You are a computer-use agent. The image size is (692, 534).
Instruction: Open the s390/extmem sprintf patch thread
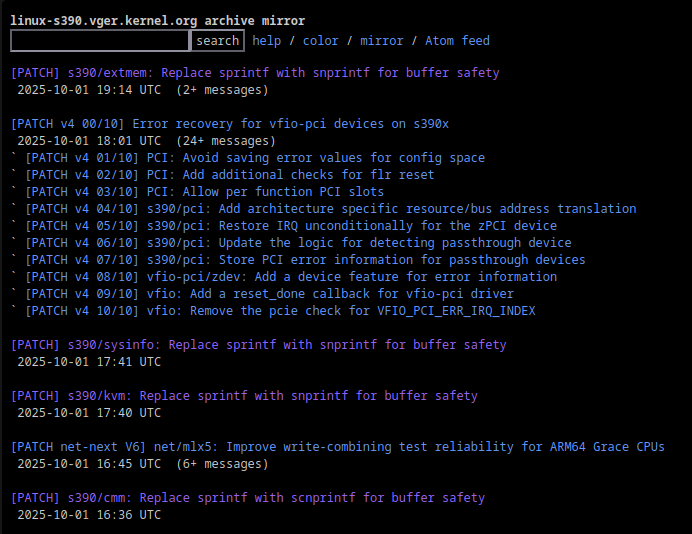pos(255,73)
